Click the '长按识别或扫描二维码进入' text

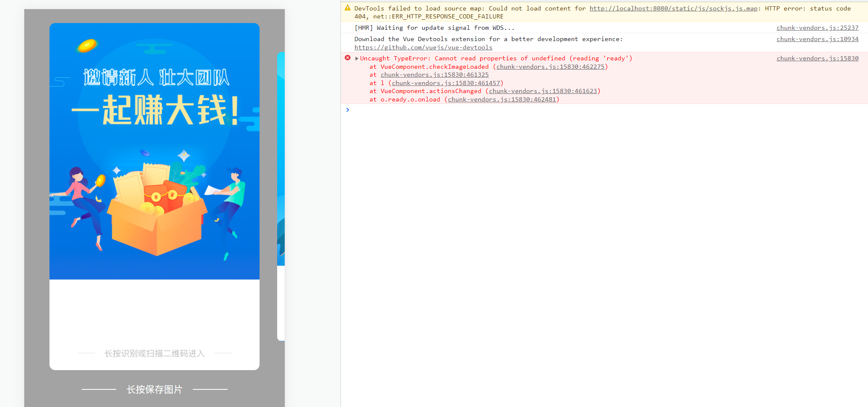[154, 353]
